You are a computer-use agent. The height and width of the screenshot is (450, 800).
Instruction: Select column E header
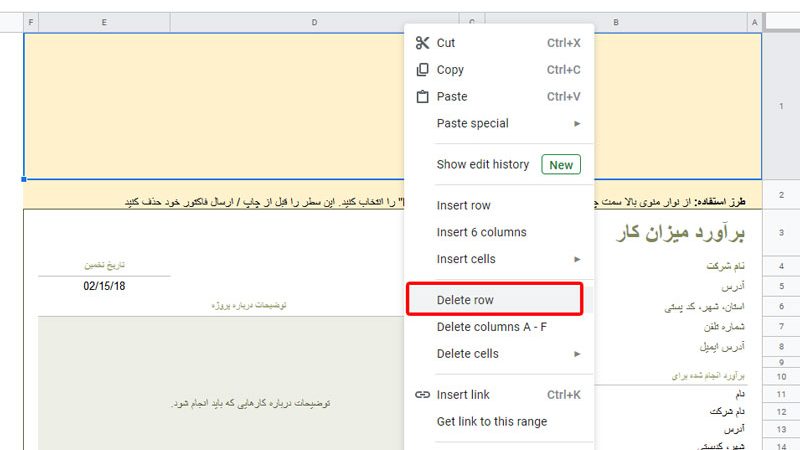tap(104, 22)
